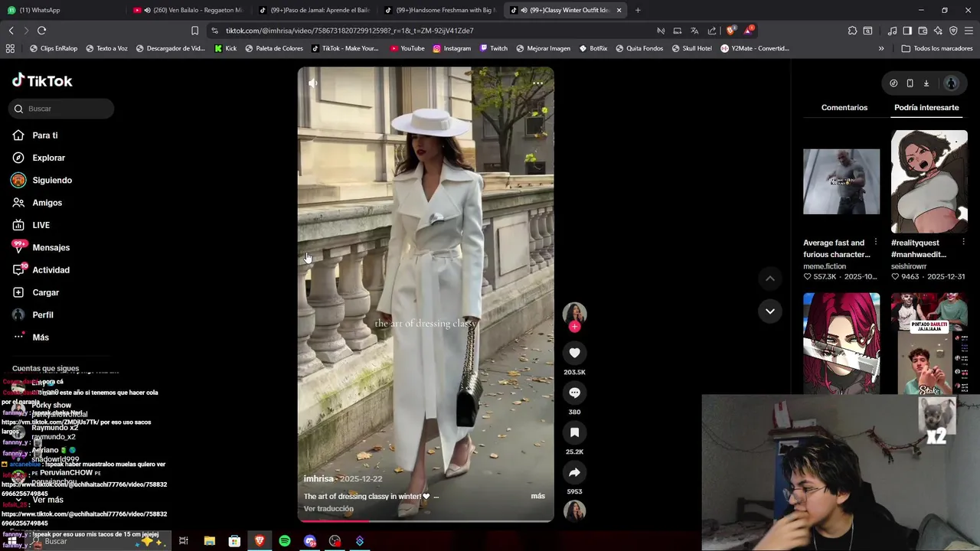This screenshot has height=551, width=980.
Task: Unmute the video using the speaker icon
Action: click(x=312, y=83)
